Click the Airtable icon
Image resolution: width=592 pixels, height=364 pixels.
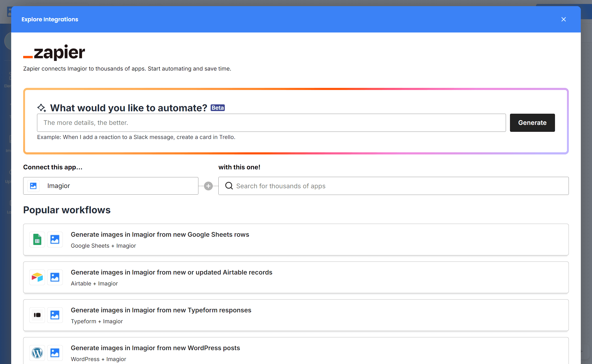37,277
